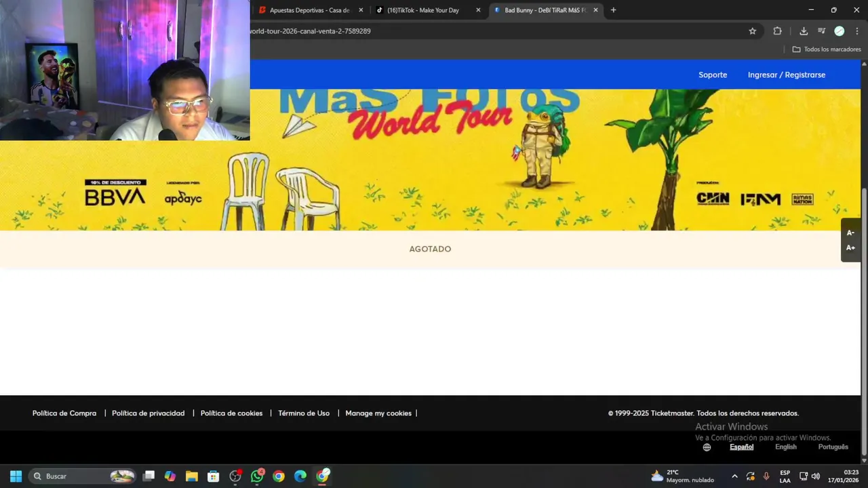
Task: Open Task View in taskbar
Action: click(149, 476)
